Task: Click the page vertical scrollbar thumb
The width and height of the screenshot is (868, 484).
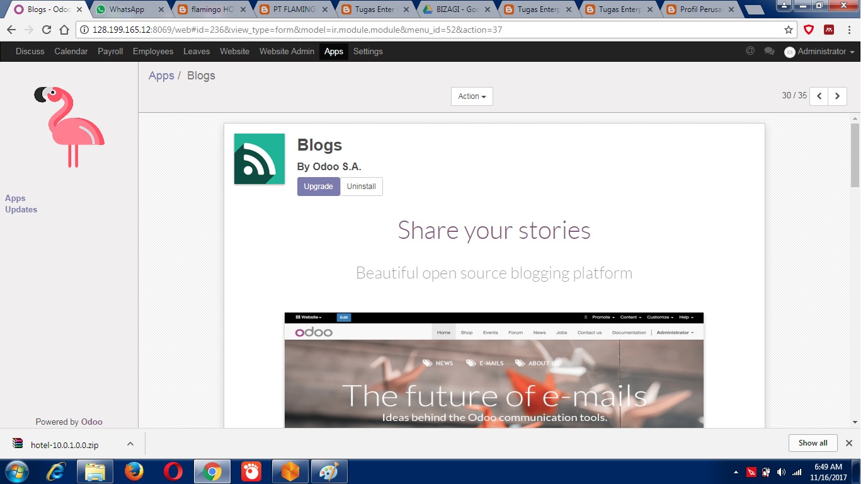Action: [x=855, y=155]
